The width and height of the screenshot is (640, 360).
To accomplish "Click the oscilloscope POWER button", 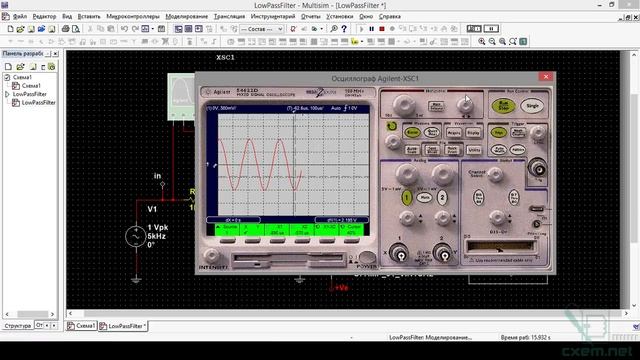I will (x=367, y=257).
